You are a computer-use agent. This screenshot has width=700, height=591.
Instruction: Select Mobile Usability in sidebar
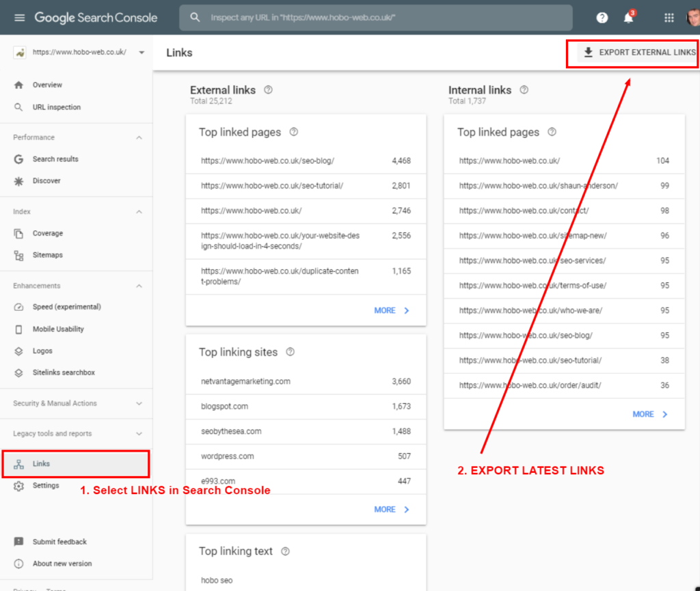(58, 329)
